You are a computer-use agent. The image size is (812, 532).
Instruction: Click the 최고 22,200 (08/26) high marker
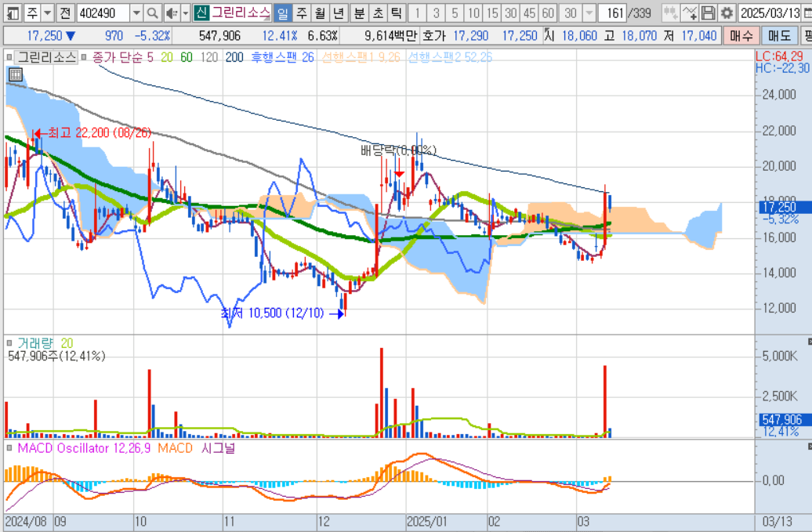coord(93,133)
